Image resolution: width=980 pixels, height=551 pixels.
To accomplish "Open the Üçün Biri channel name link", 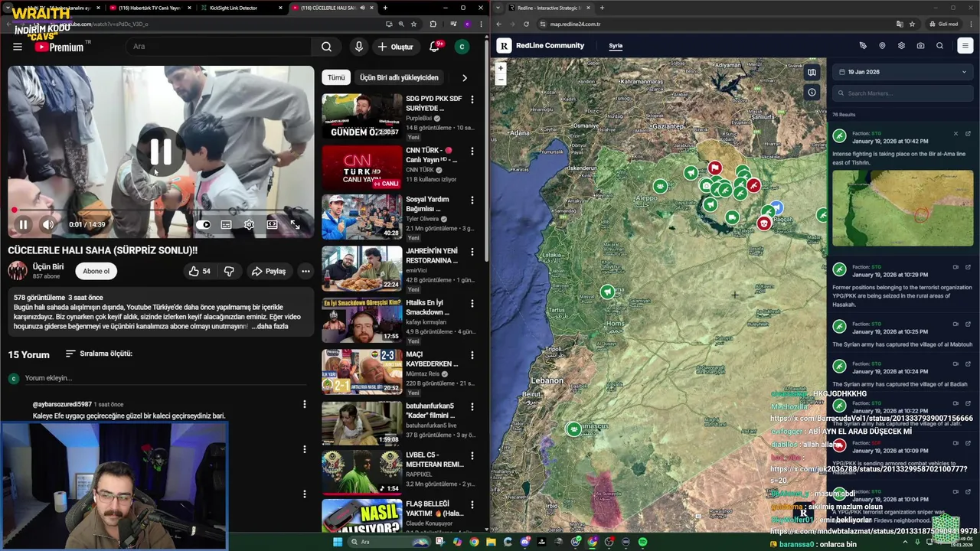I will 48,266.
